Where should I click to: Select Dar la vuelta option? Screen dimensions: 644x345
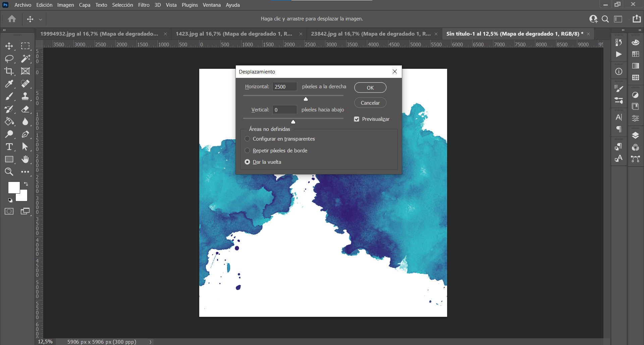click(247, 162)
